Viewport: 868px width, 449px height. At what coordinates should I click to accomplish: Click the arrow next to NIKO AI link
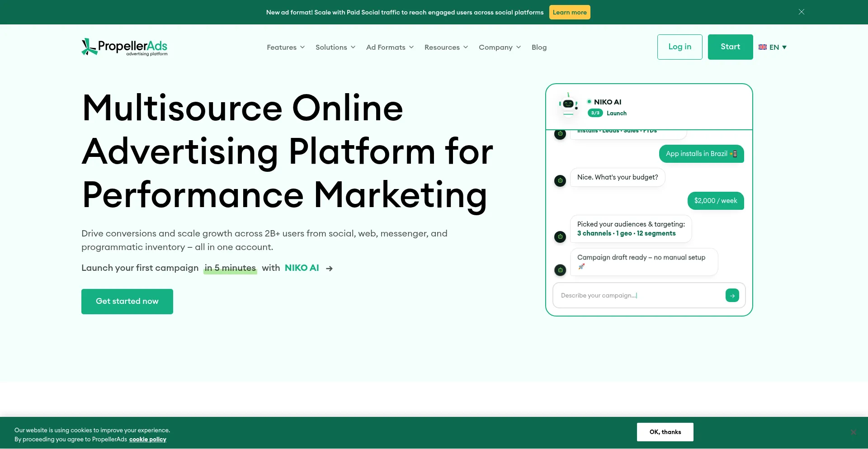coord(330,269)
